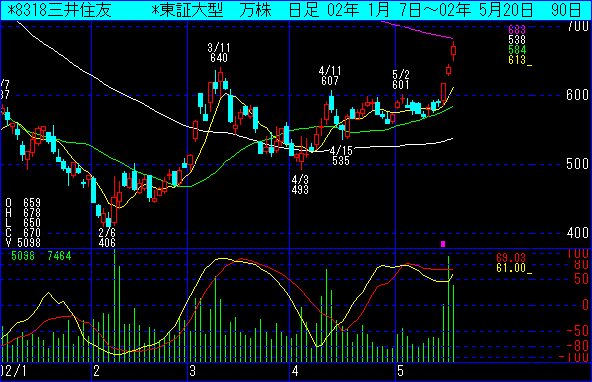Click the month 5 label on time axis
The width and height of the screenshot is (592, 382).
click(x=400, y=371)
